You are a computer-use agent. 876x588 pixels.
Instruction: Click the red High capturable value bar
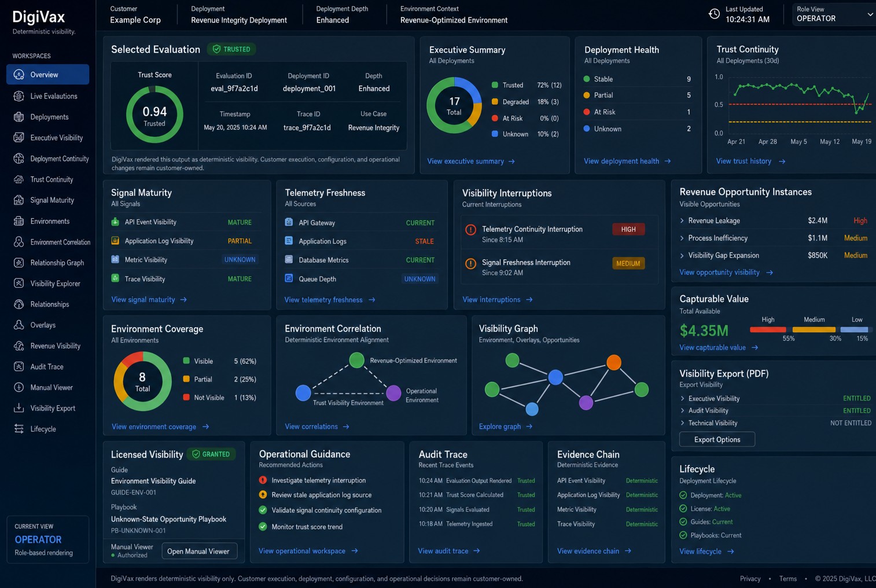click(x=768, y=329)
